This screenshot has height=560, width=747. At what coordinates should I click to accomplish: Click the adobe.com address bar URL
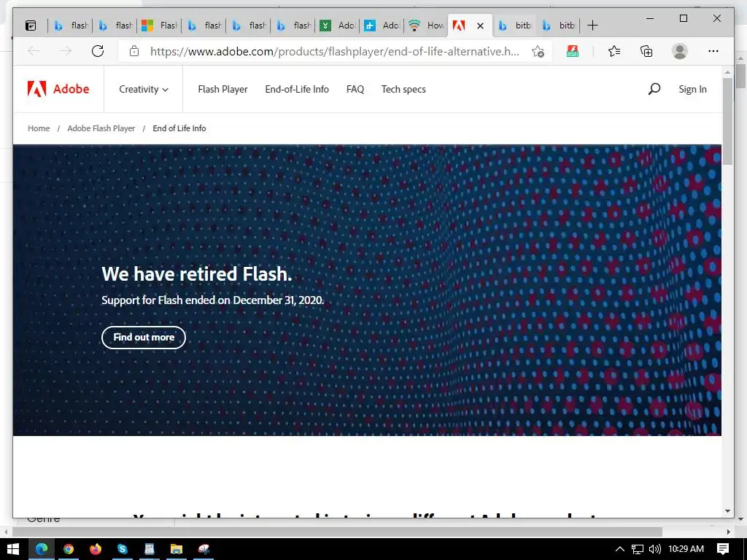click(x=334, y=52)
